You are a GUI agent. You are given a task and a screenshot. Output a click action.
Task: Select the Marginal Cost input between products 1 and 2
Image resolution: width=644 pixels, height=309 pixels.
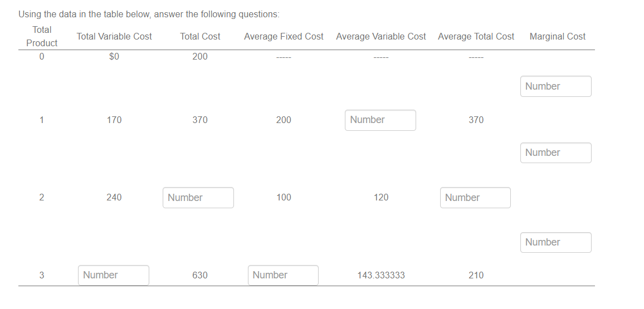[556, 153]
